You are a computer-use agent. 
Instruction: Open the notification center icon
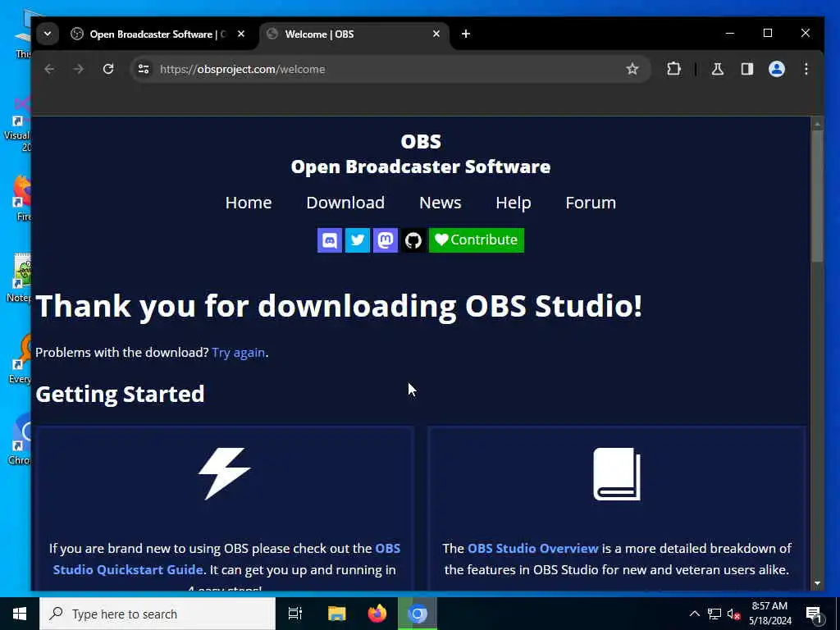pos(814,614)
